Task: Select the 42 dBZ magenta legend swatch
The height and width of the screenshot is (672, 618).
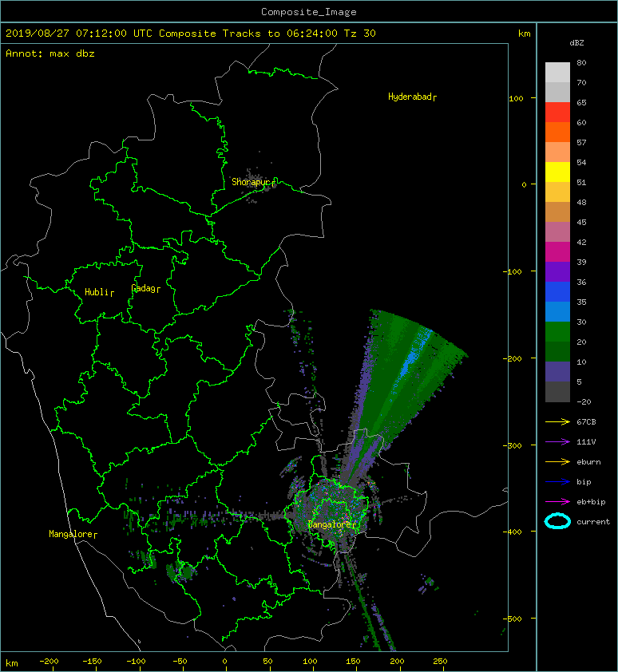Action: click(x=557, y=251)
